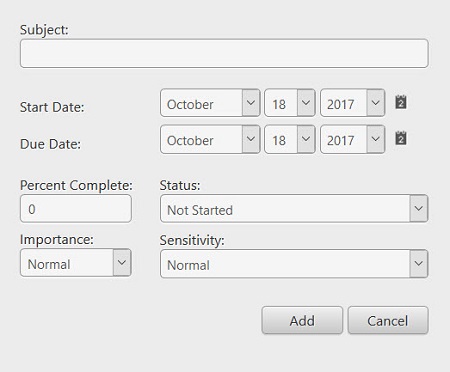
Task: Click the Sensitivity label text
Action: (192, 240)
